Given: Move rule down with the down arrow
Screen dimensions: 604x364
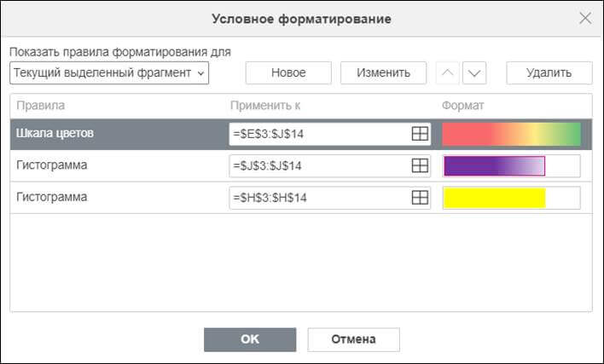Looking at the screenshot, I should point(474,72).
